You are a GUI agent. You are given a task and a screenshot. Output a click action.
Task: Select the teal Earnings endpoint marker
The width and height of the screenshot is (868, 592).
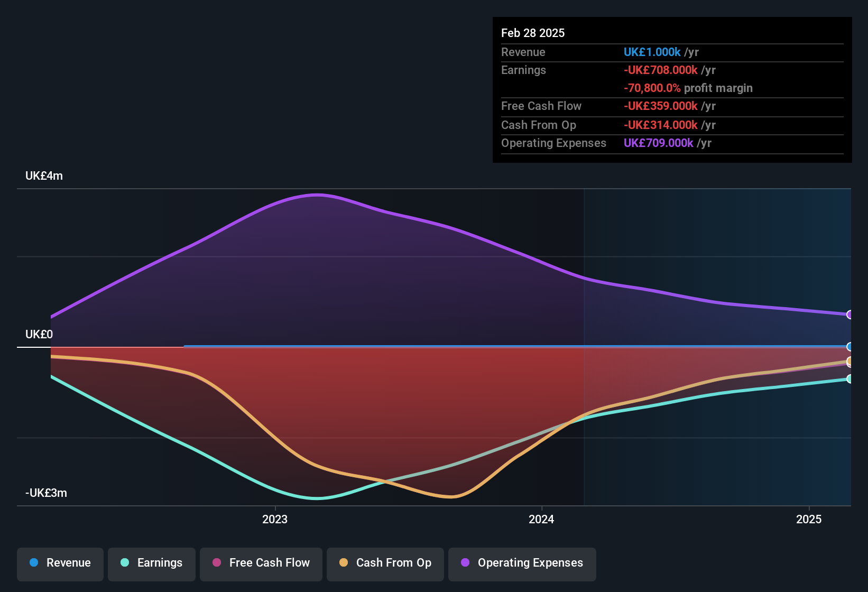tap(849, 378)
